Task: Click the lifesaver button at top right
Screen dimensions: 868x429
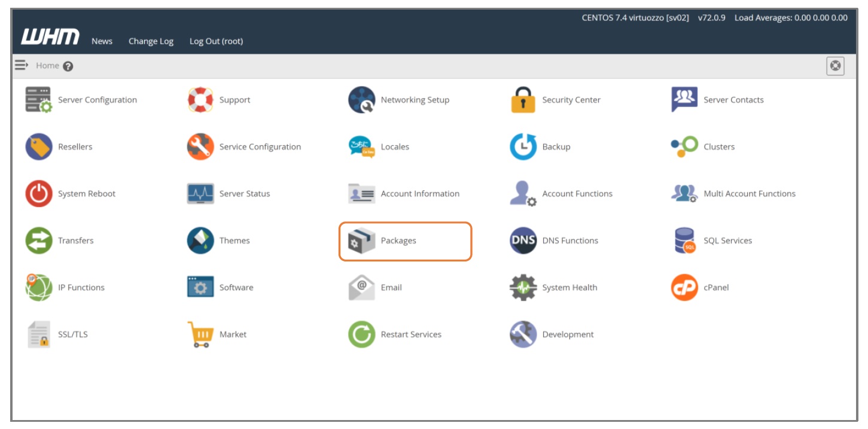Action: tap(835, 66)
